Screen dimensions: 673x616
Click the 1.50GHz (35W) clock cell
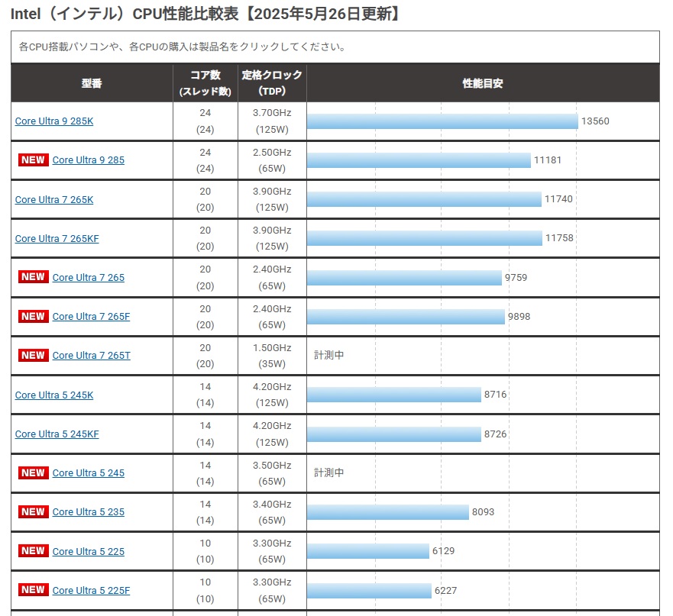tap(272, 356)
